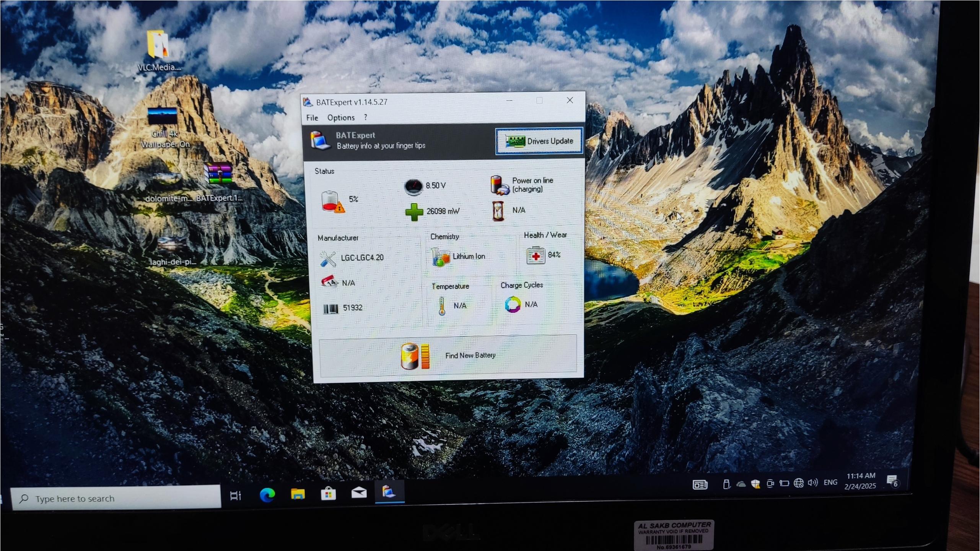Image resolution: width=980 pixels, height=551 pixels.
Task: Click the voltage gauge icon showing 8.50 V
Action: [x=413, y=186]
